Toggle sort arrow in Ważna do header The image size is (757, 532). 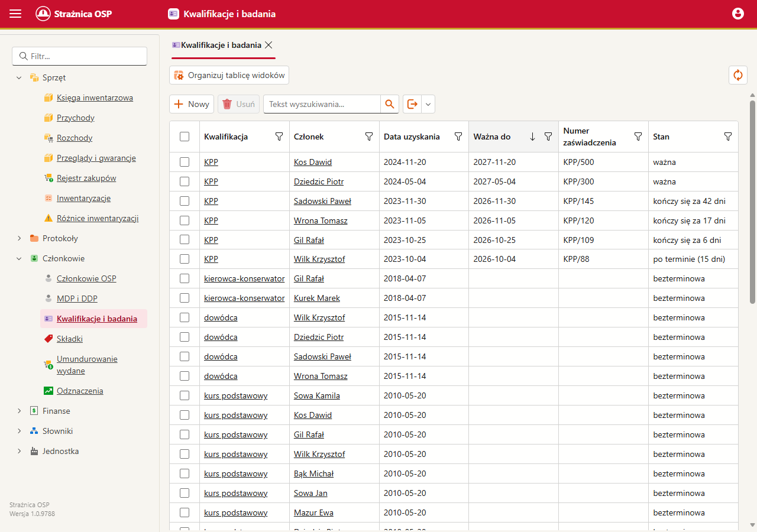click(532, 137)
